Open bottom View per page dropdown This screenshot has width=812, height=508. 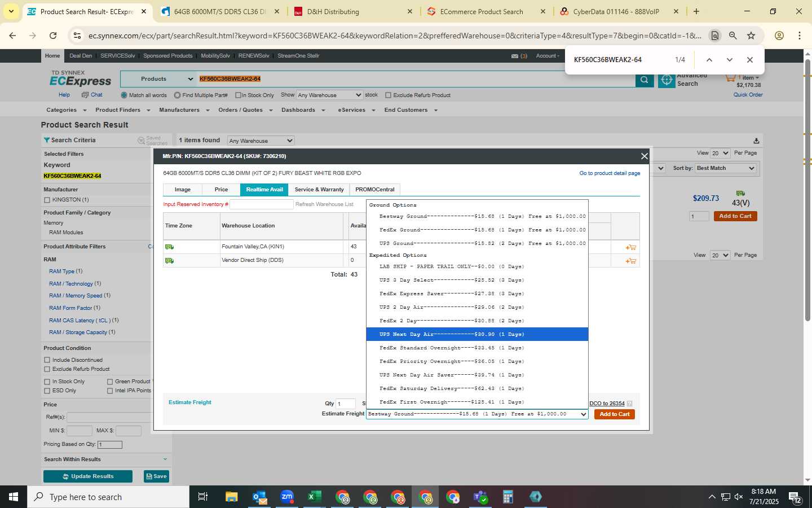(x=720, y=255)
